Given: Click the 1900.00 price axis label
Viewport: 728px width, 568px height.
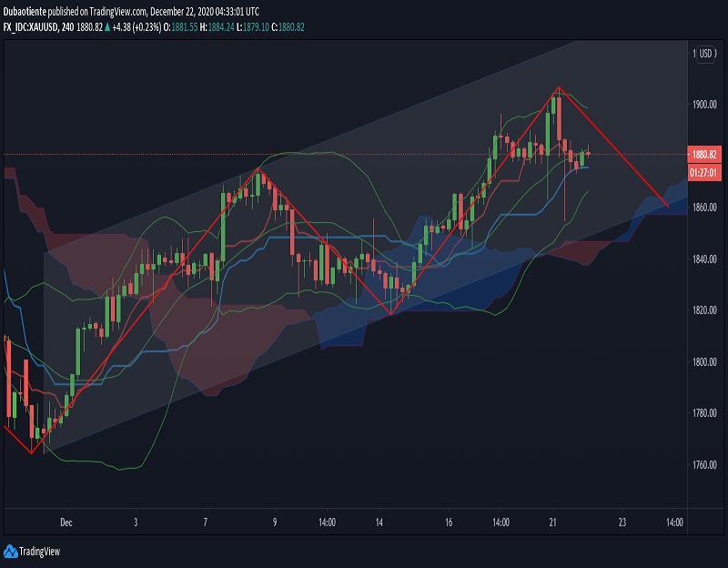Looking at the screenshot, I should (704, 105).
